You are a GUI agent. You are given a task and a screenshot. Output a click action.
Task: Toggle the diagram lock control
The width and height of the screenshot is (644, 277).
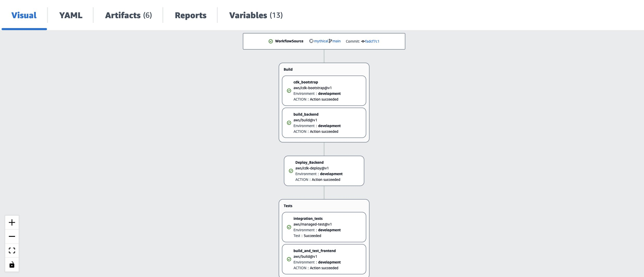click(x=12, y=265)
